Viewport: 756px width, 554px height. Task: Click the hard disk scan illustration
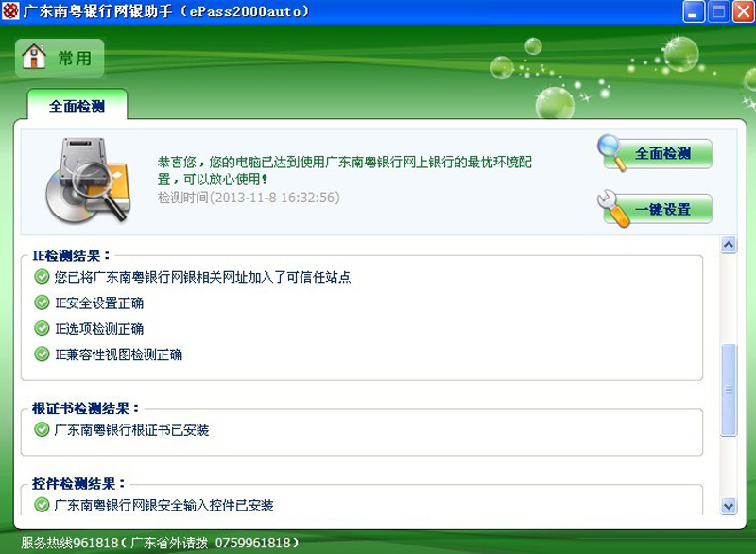click(88, 180)
